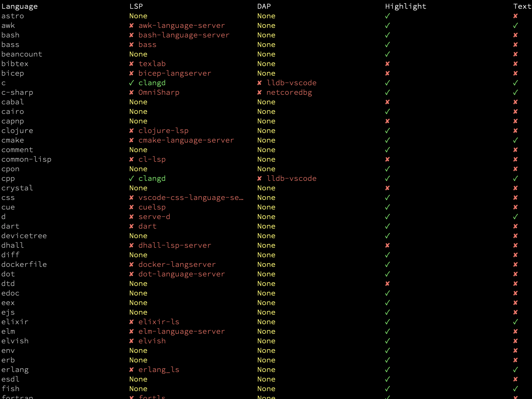
Task: Select the Language column header
Action: click(20, 6)
